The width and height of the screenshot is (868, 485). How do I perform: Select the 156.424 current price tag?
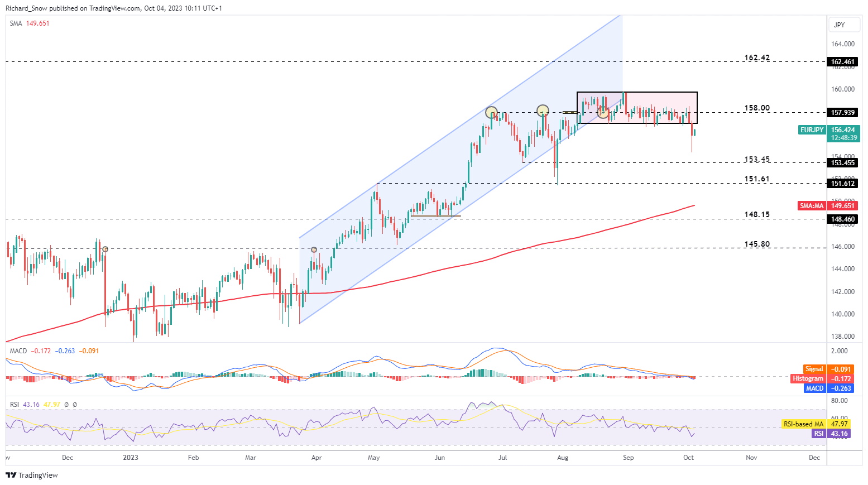[843, 130]
